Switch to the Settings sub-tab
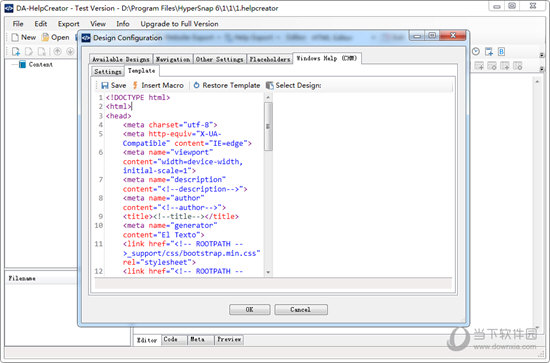 (108, 71)
